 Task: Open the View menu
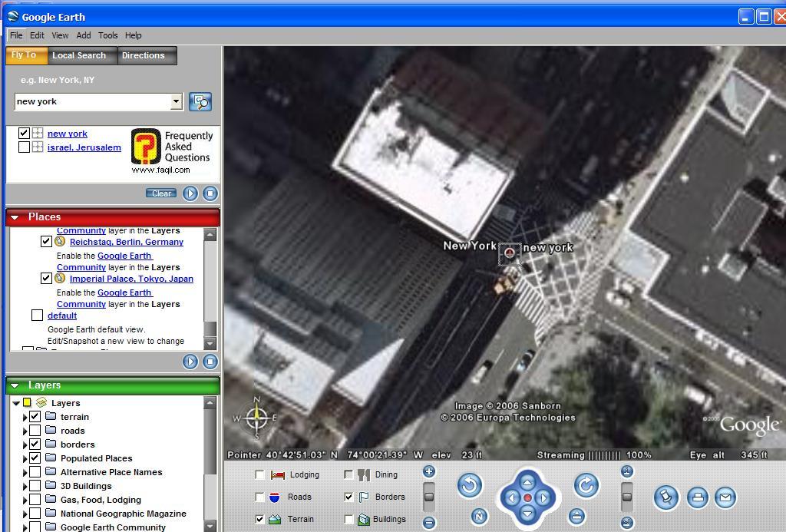coord(60,35)
